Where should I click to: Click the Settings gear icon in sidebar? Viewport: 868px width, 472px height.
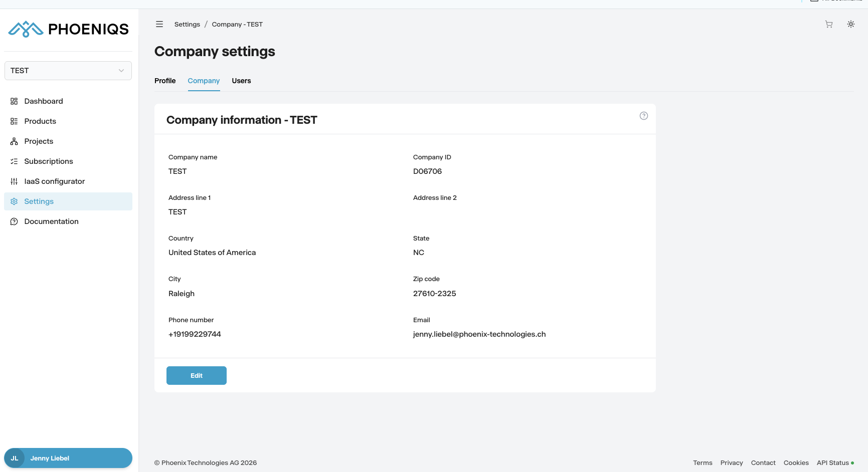point(14,201)
